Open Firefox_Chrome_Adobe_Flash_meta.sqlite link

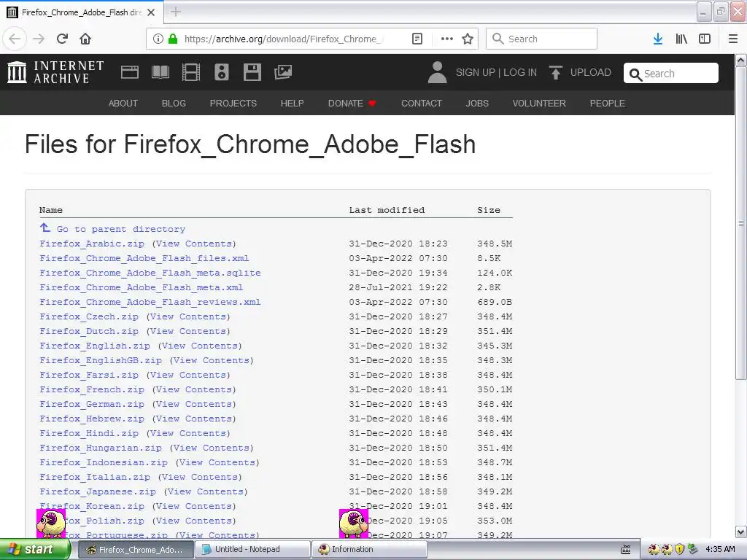150,273
